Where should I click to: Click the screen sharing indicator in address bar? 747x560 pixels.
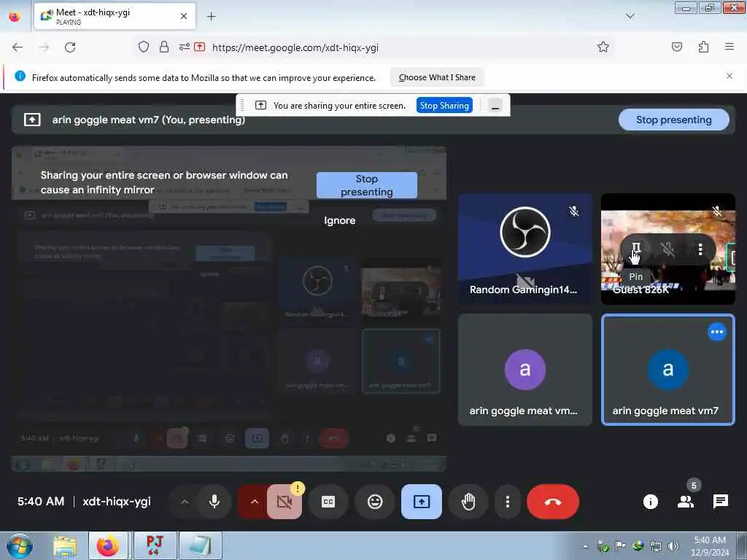tap(200, 47)
